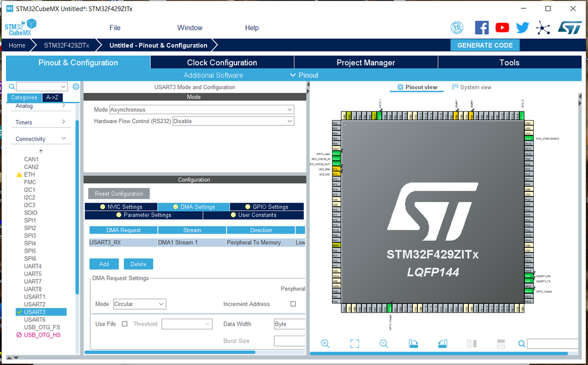Click the ST logo in the header

(570, 28)
